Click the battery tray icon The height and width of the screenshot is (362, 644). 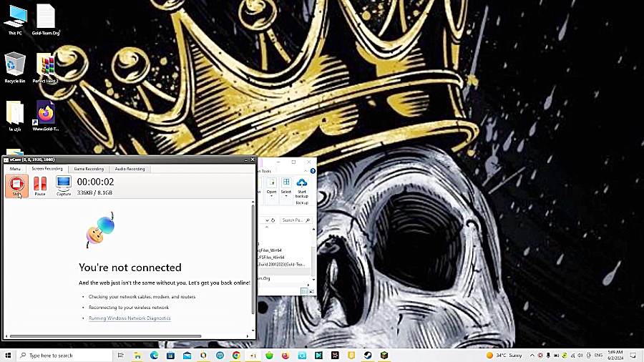[x=556, y=356]
